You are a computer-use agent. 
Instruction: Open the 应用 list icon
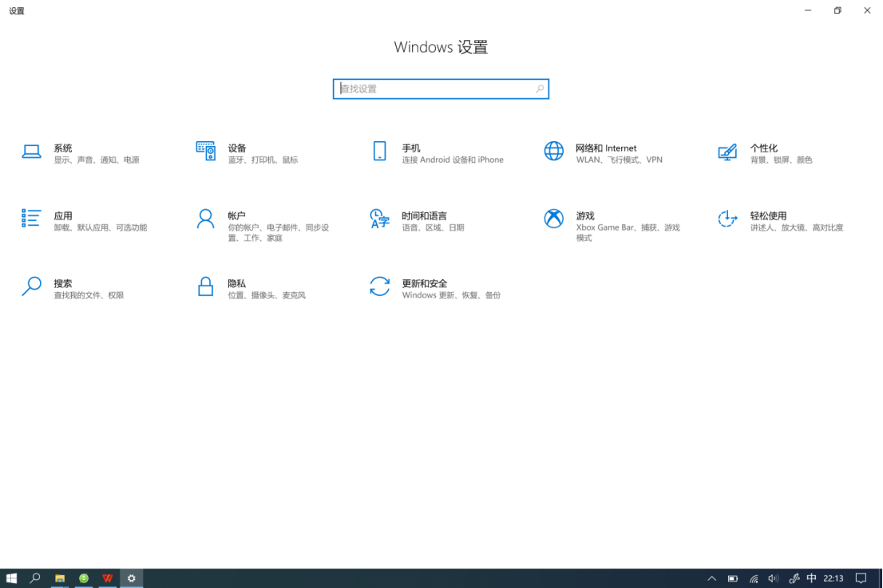(x=31, y=219)
